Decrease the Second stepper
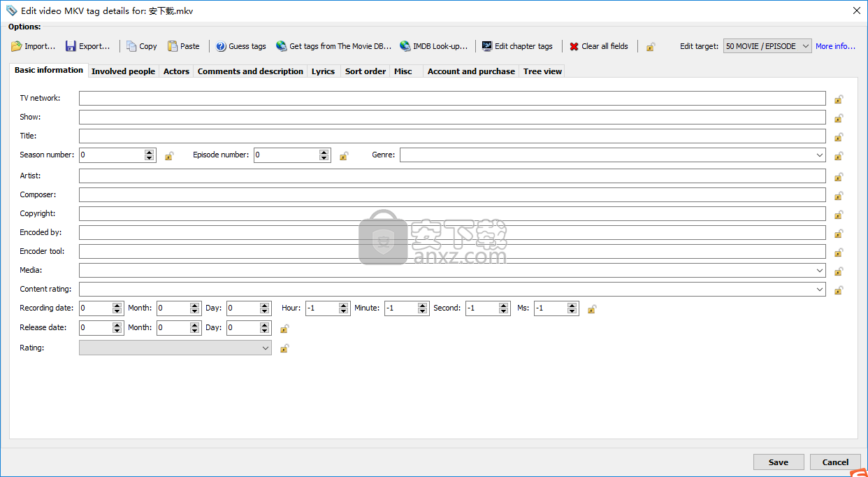The width and height of the screenshot is (868, 477). (504, 311)
